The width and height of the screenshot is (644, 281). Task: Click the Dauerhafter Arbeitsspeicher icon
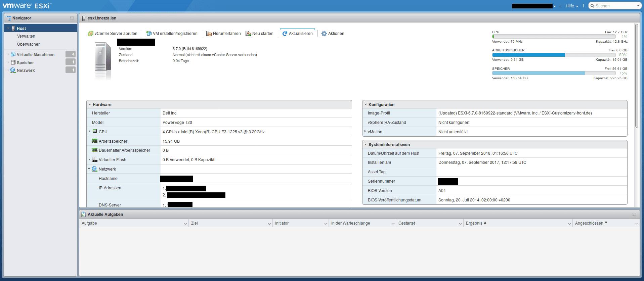pos(95,150)
